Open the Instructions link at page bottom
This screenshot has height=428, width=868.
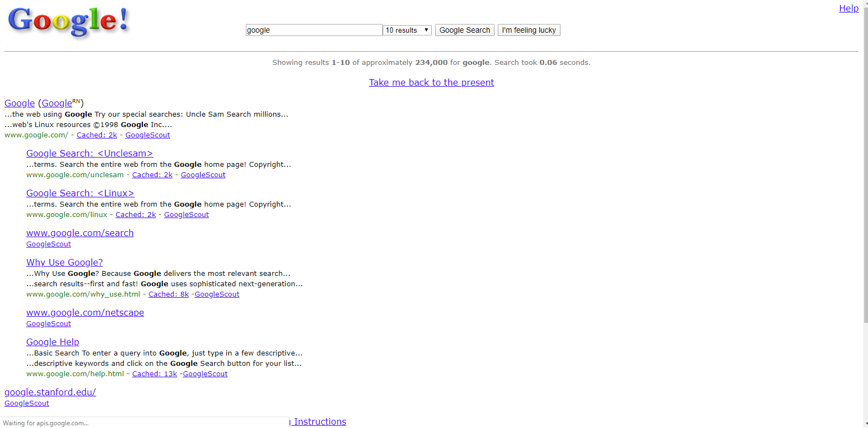click(x=319, y=421)
